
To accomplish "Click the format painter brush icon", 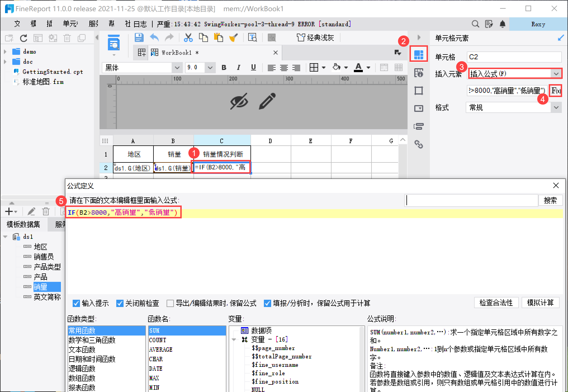I will point(233,37).
